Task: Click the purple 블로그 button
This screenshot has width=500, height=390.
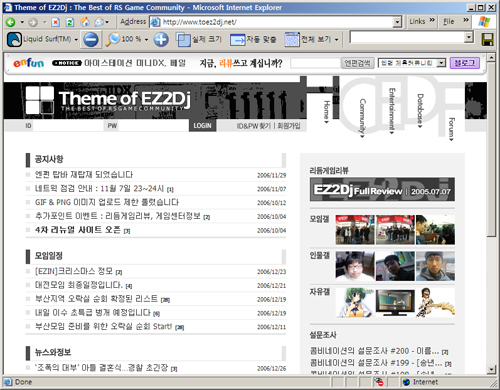Action: coord(465,63)
